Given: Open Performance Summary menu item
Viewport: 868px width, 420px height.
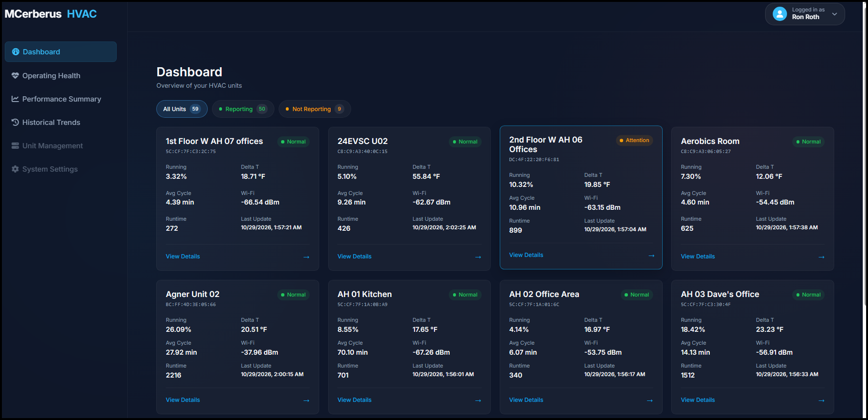Looking at the screenshot, I should tap(61, 99).
